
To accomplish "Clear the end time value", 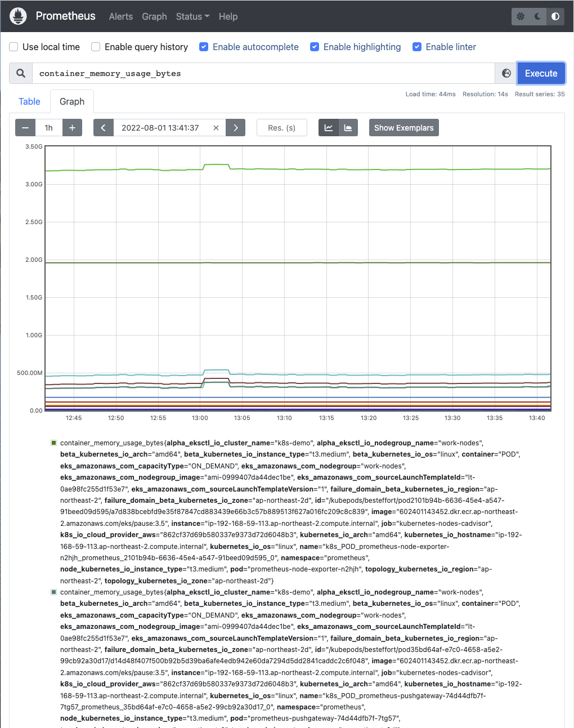I will [x=216, y=128].
